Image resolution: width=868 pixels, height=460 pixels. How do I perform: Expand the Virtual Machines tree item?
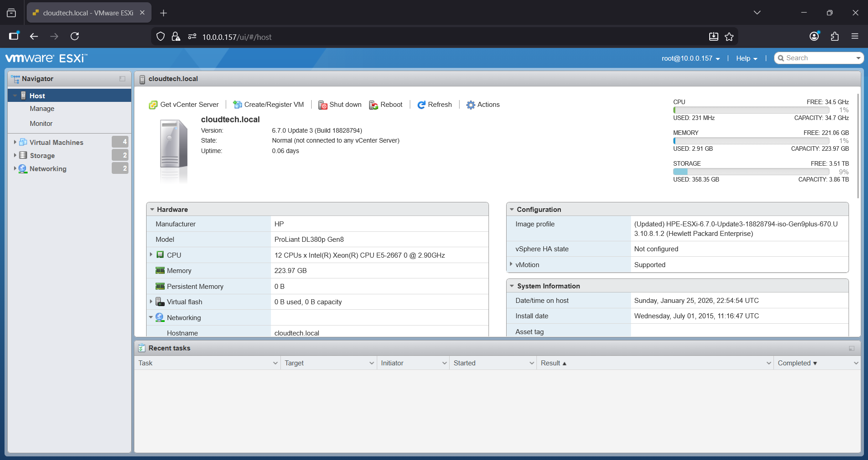coord(16,142)
